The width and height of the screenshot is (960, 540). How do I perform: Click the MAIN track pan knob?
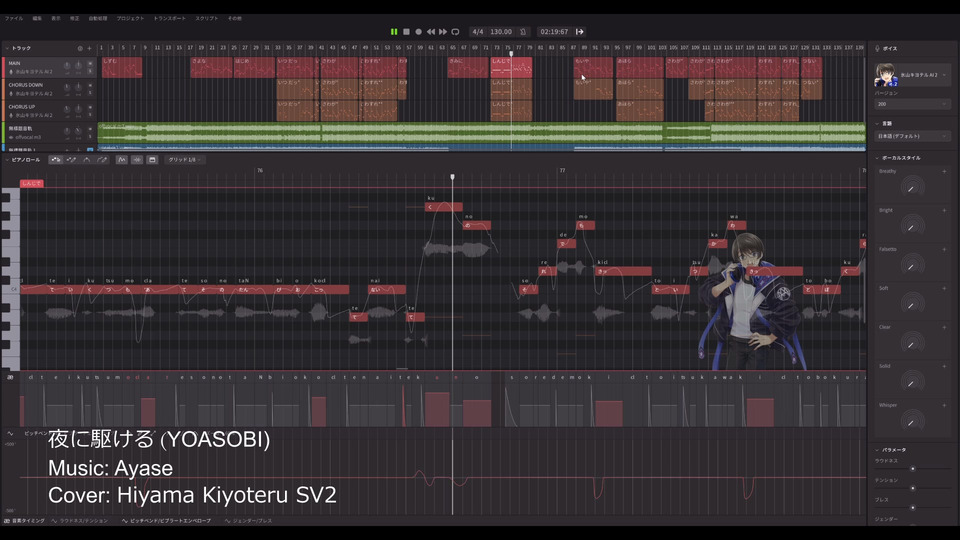[78, 66]
